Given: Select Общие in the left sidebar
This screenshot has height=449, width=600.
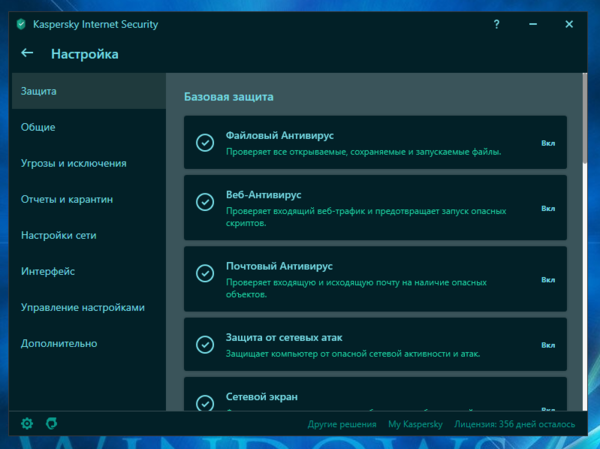Looking at the screenshot, I should 38,127.
